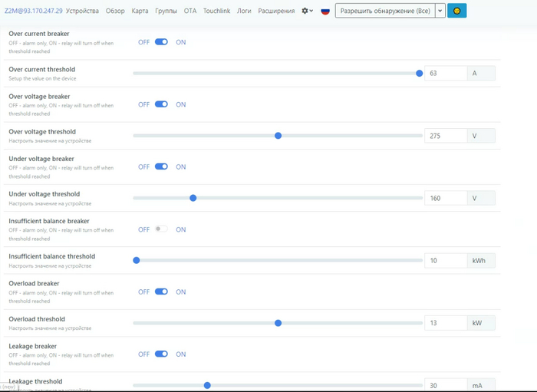Click the Overload threshold kW input field

(x=446, y=323)
